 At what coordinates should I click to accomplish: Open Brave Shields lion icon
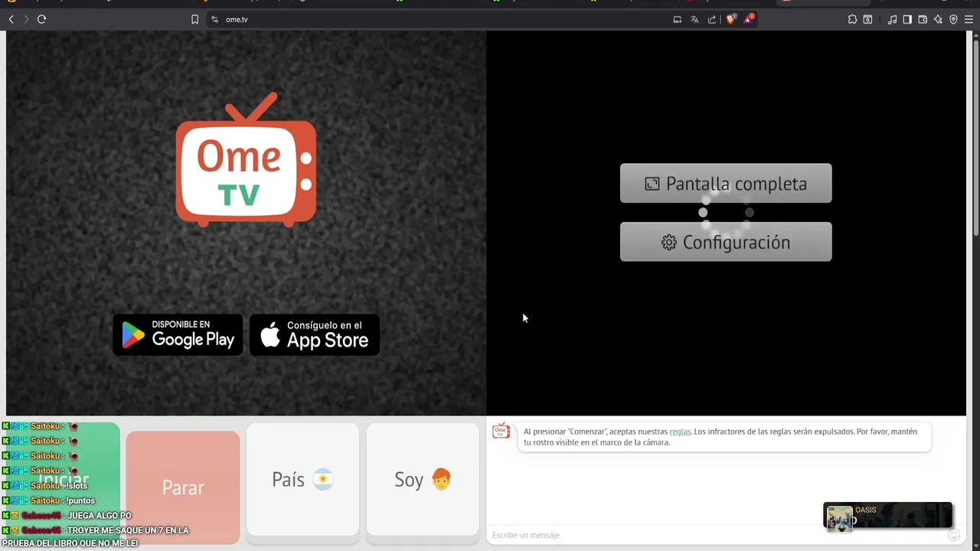730,19
